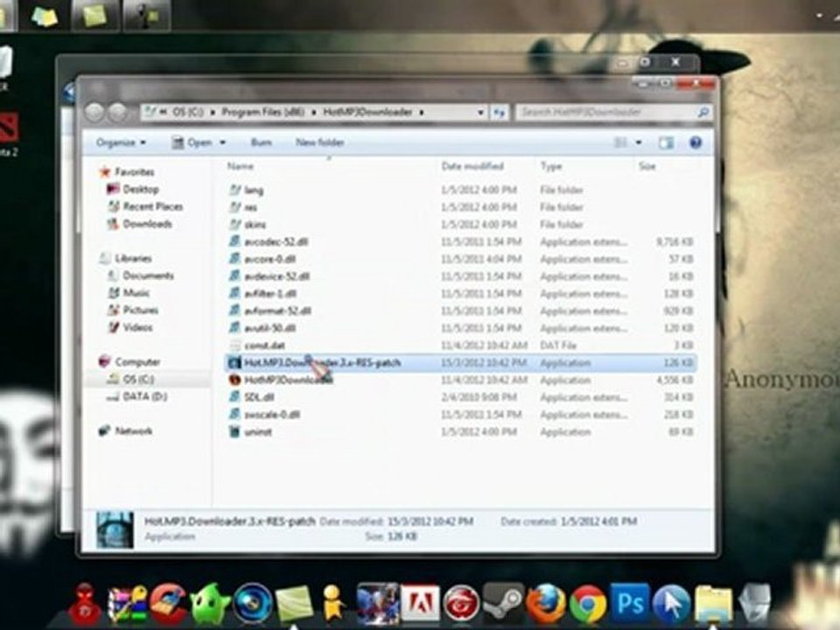Click OS (C:) breadcrumb in address bar
840x630 pixels.
[187, 112]
